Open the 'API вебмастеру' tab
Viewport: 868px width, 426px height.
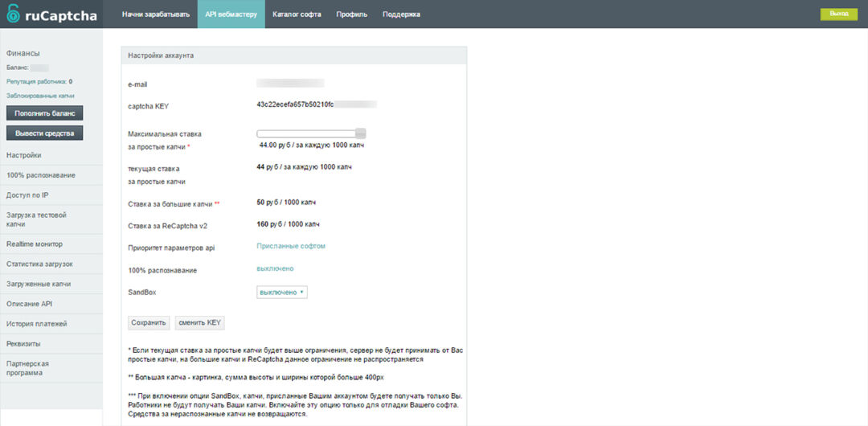(231, 14)
